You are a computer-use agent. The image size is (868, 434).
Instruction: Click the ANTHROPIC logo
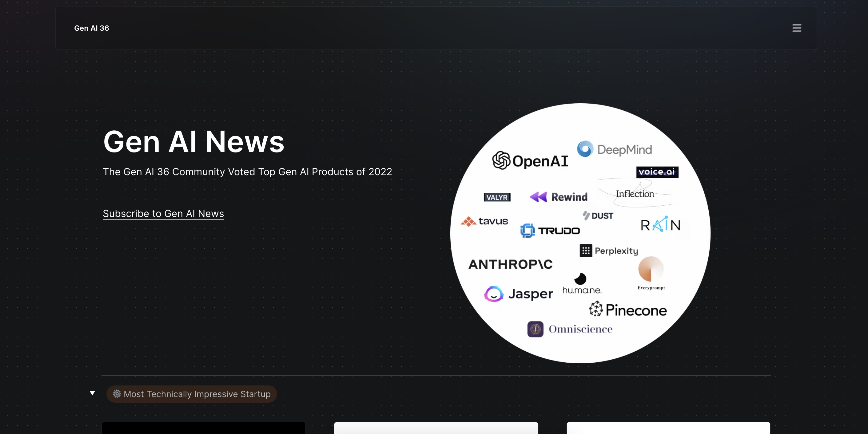(511, 264)
